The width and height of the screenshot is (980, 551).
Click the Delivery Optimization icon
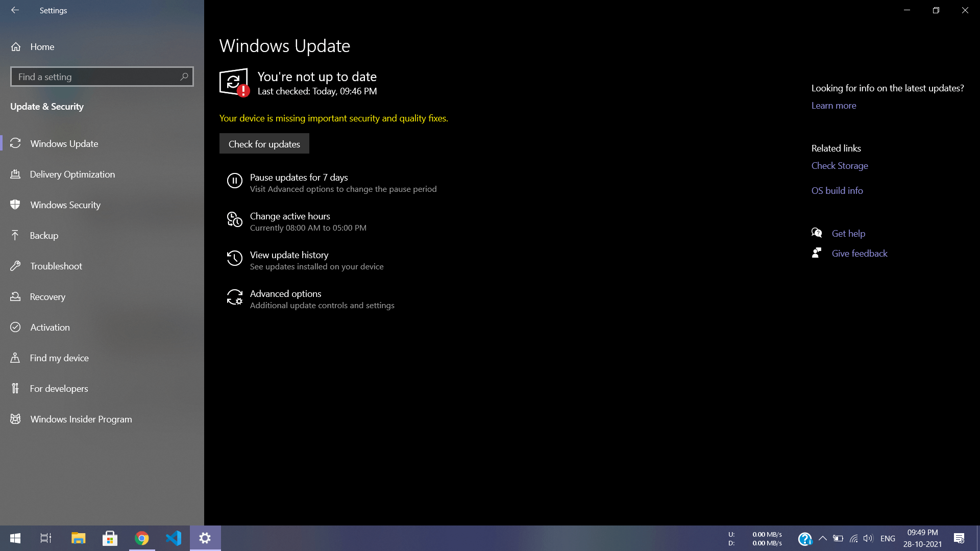click(x=15, y=174)
